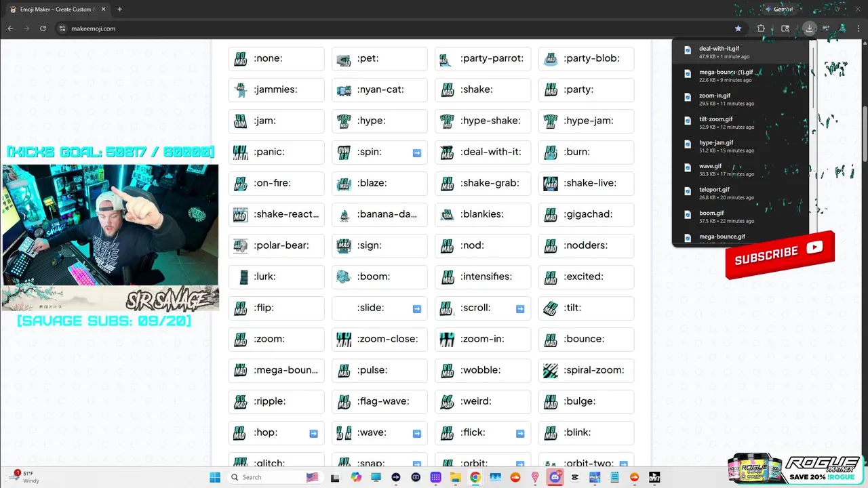
Task: Click the SUBSCRIBE YouTube button overlay
Action: point(780,253)
